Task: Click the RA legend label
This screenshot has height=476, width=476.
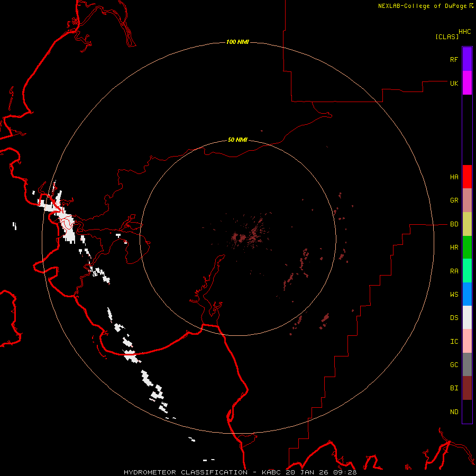Action: pos(454,271)
